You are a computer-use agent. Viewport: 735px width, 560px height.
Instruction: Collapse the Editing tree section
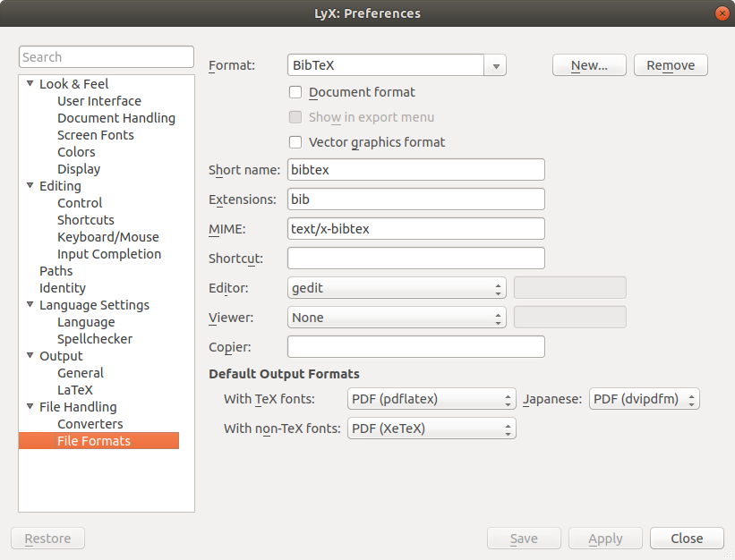[30, 186]
